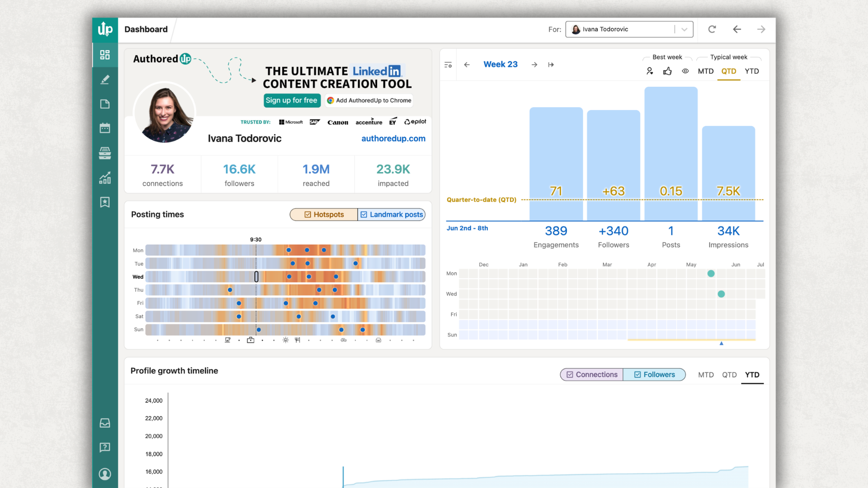Open the post editor pencil icon

coord(105,80)
